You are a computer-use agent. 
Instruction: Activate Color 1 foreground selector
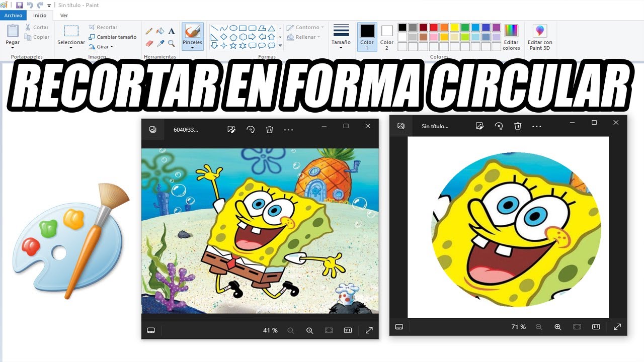click(367, 36)
